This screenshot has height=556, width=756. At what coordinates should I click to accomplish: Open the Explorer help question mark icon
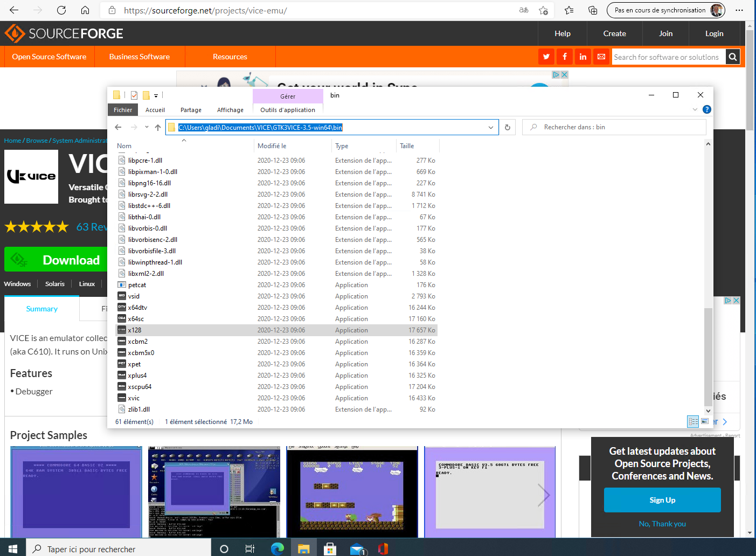pyautogui.click(x=707, y=109)
